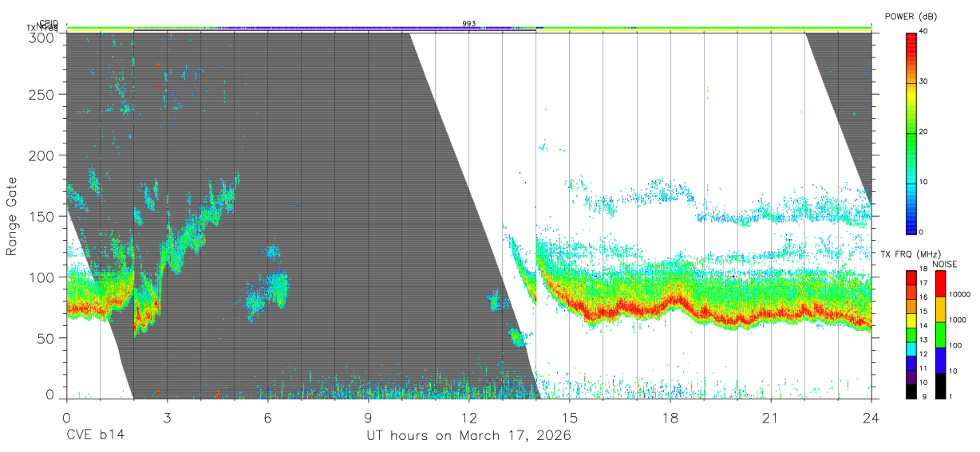Click the green 13–14 MHz TX FRQ swatch

[x=911, y=334]
